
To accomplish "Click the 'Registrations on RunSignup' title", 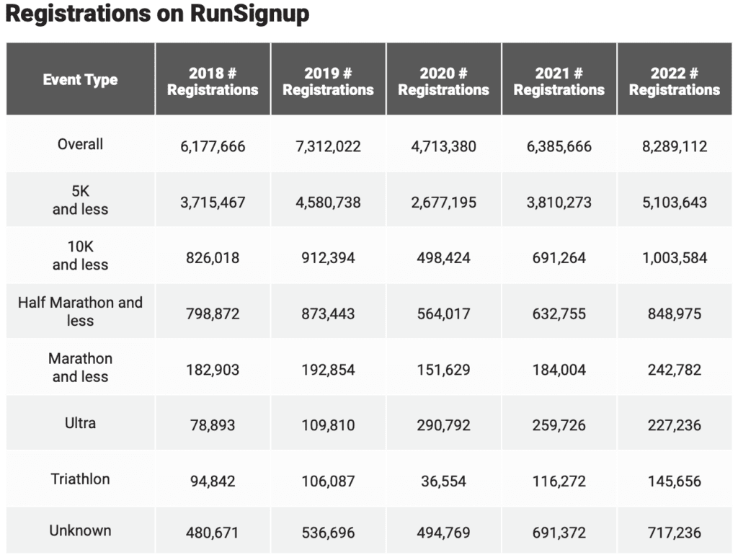I will (x=157, y=13).
